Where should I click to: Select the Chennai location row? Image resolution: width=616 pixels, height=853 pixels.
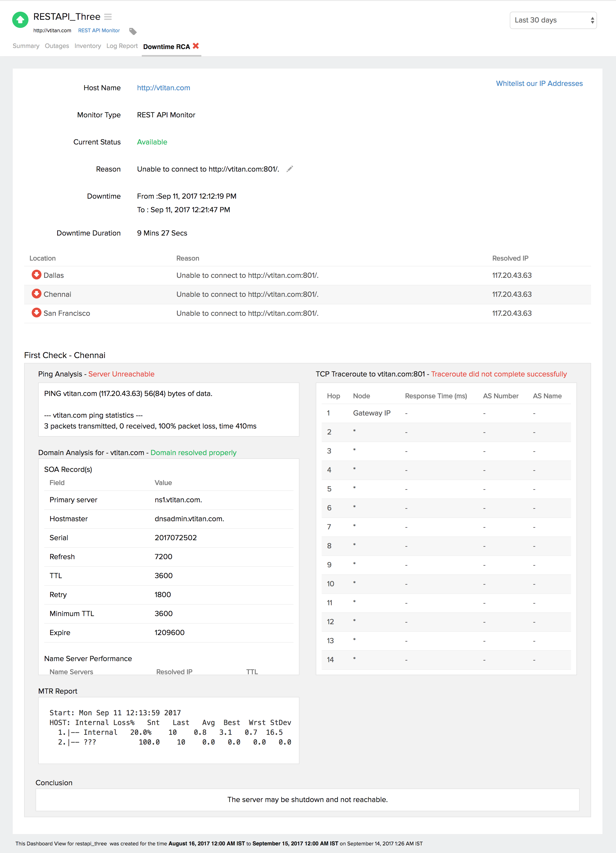57,294
